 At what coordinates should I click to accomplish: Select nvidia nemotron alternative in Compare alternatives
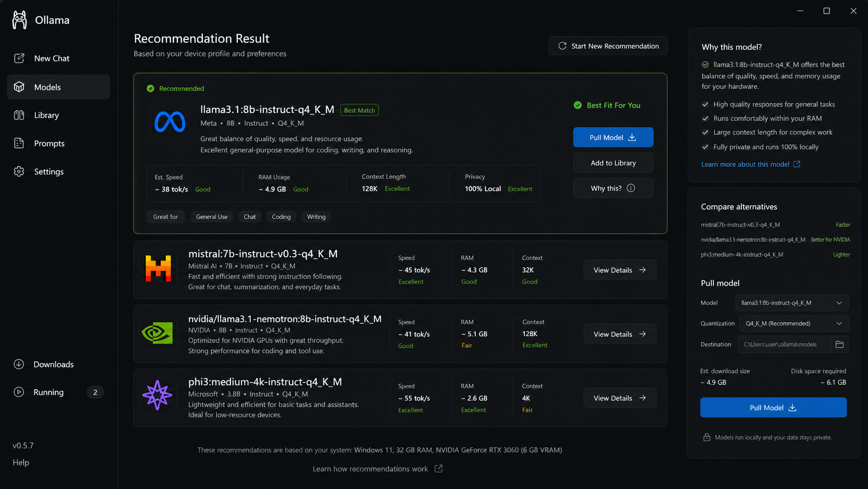776,240
